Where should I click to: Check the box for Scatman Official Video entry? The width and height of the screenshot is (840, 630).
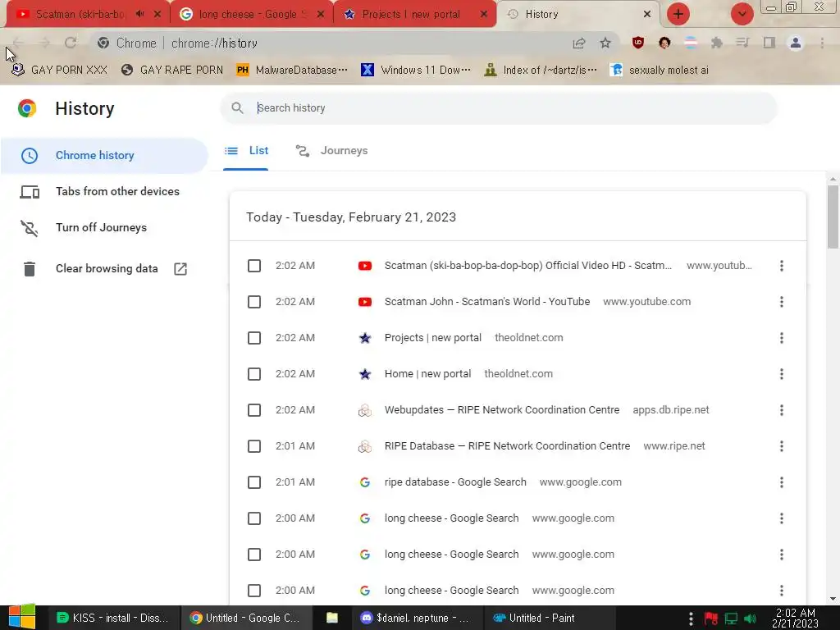[254, 266]
